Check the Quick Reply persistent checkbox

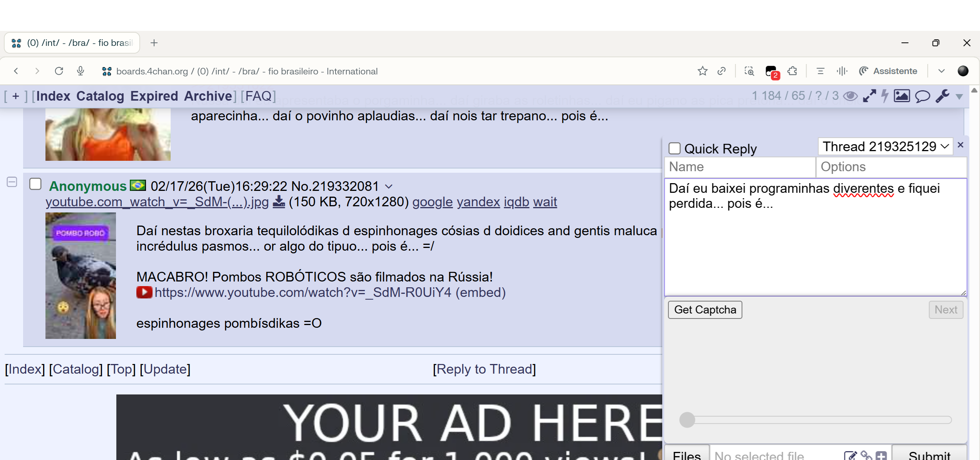(x=675, y=148)
